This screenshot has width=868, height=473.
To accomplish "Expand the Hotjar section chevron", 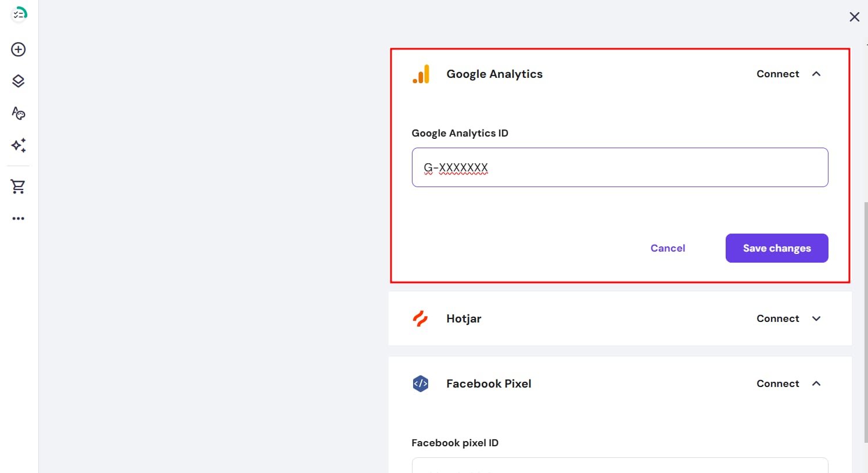I will pyautogui.click(x=816, y=318).
